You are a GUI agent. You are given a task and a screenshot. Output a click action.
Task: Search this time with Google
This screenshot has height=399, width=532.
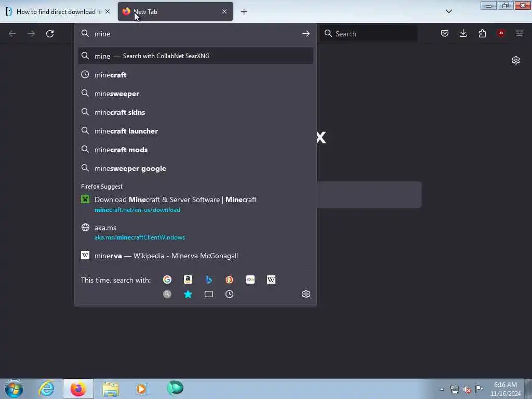tap(167, 280)
